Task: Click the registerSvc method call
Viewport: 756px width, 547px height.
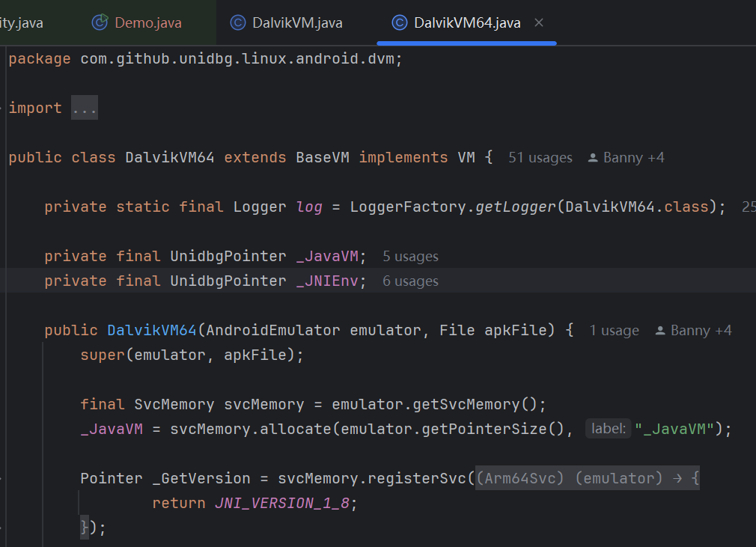Action: click(417, 479)
